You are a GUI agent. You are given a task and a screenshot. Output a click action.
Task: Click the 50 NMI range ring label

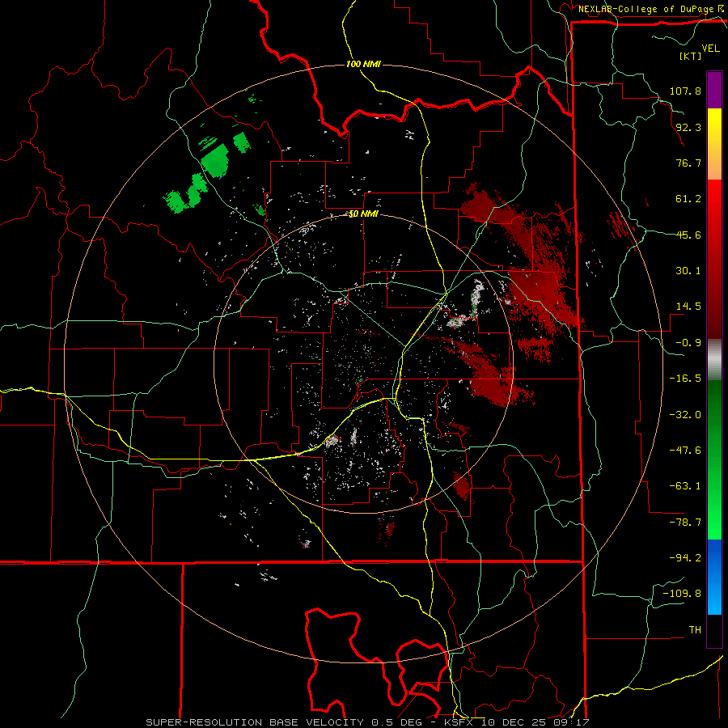(363, 214)
